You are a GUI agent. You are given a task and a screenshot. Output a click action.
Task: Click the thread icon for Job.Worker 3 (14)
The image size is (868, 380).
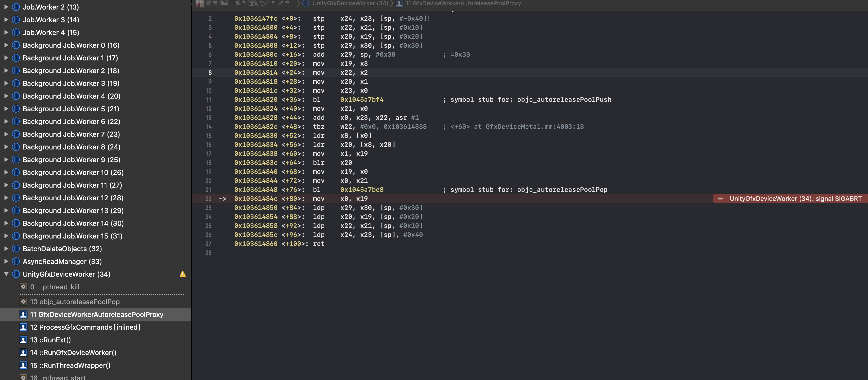[16, 20]
